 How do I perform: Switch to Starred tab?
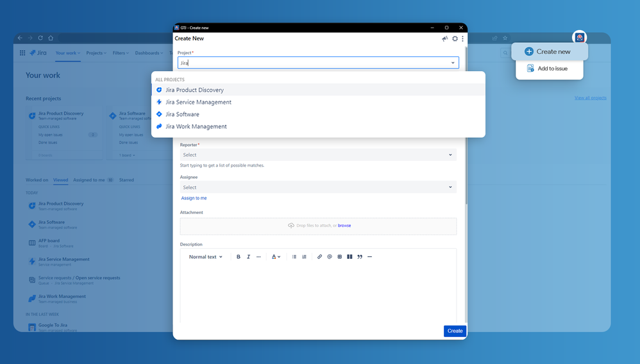pyautogui.click(x=126, y=180)
